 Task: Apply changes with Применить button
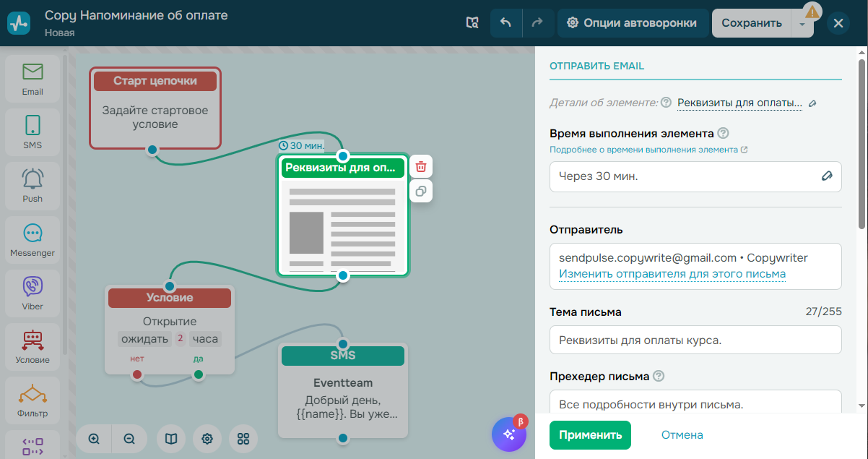click(x=590, y=435)
